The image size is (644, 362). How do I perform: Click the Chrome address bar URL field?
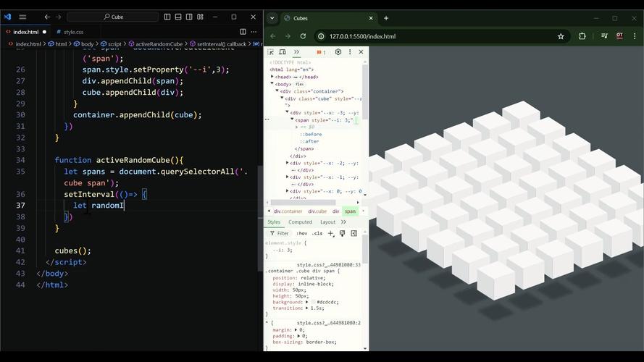click(435, 36)
